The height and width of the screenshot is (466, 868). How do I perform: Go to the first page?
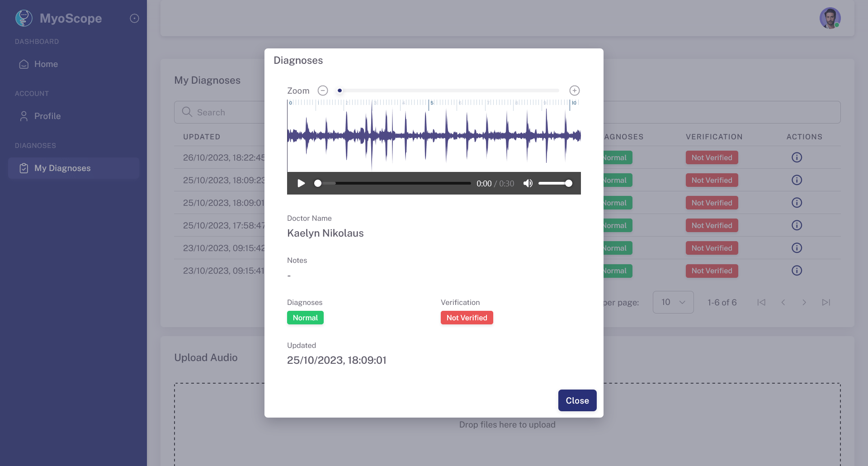tap(761, 302)
